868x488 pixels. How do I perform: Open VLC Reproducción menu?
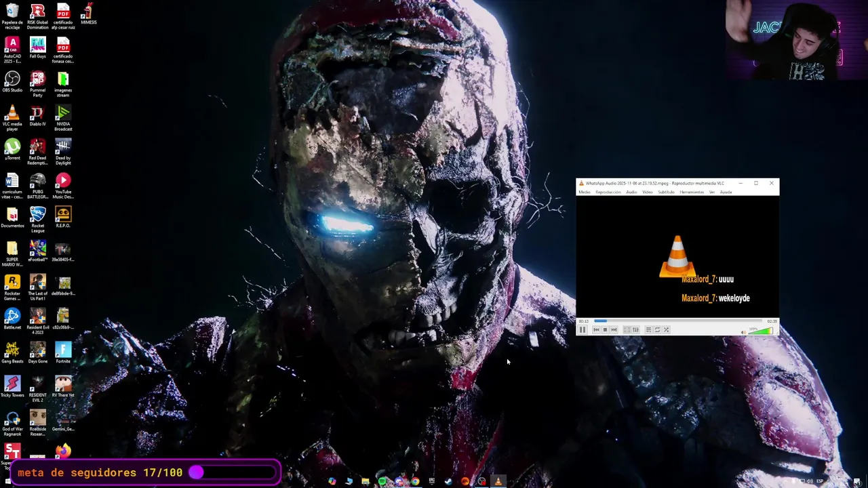point(608,192)
